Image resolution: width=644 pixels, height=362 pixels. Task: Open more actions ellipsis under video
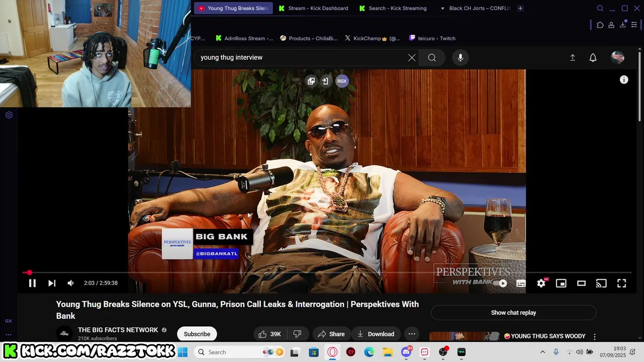pos(412,334)
